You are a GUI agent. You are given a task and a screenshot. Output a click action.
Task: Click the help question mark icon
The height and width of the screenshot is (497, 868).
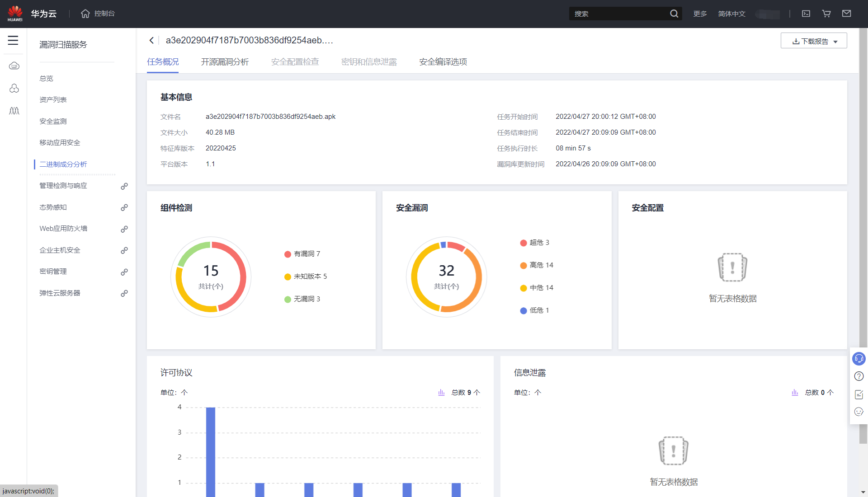coord(859,376)
